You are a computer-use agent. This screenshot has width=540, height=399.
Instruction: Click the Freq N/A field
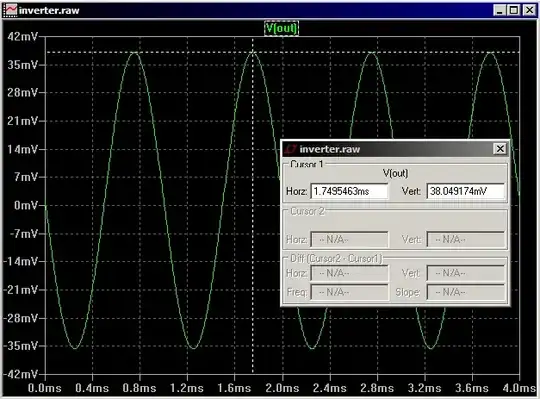tap(349, 292)
